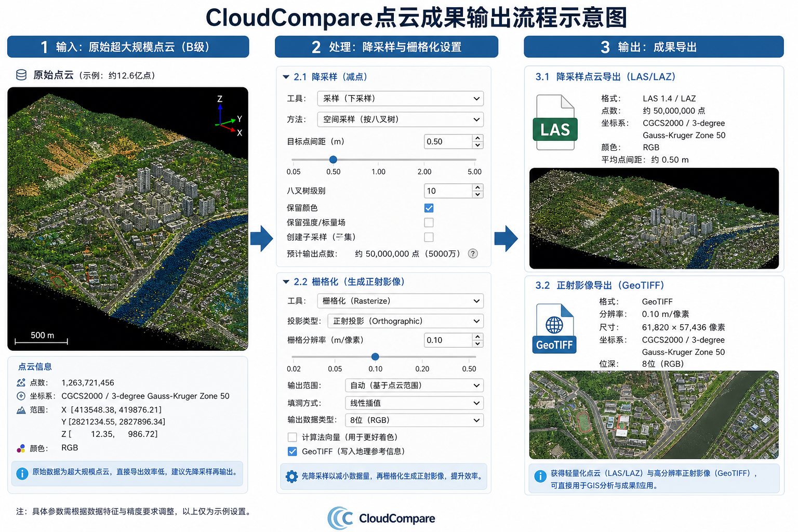The width and height of the screenshot is (798, 532).
Task: Click the info icon in the 原始数据 note
Action: click(x=22, y=473)
